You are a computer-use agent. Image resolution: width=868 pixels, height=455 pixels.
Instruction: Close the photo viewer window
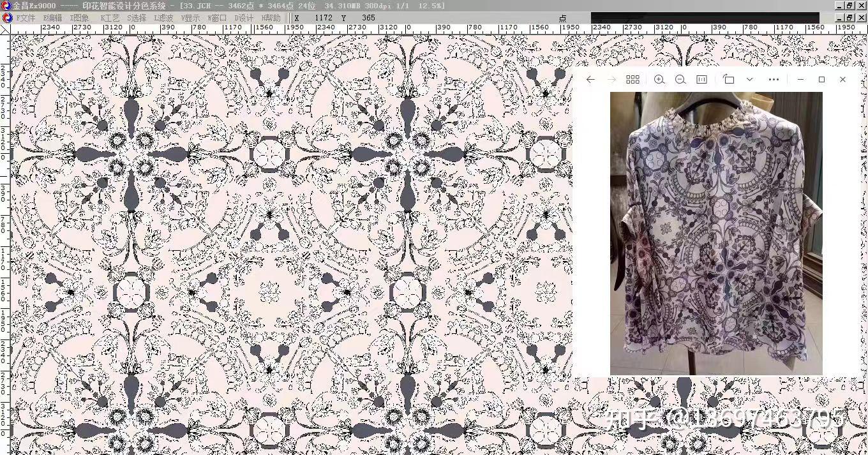coord(842,79)
